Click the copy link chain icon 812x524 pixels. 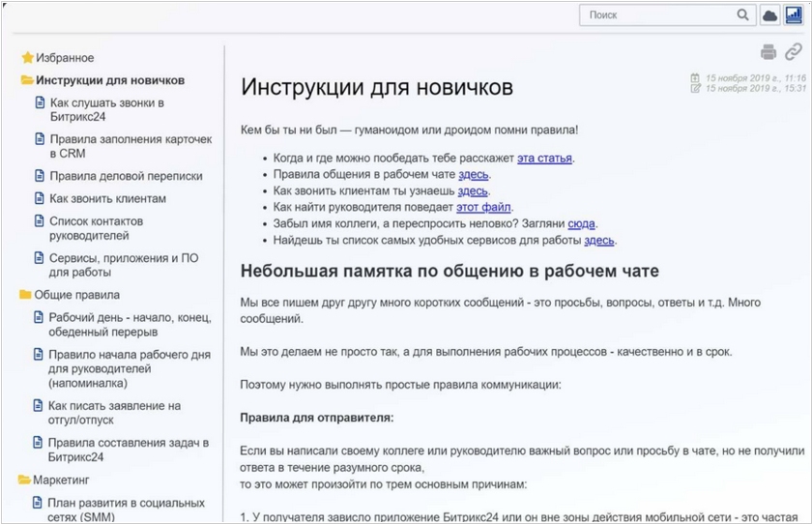(x=794, y=52)
